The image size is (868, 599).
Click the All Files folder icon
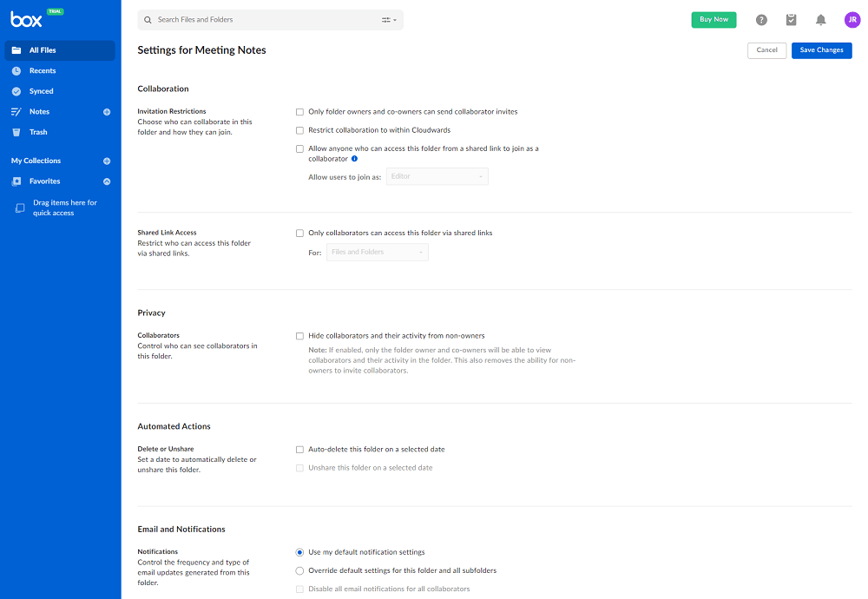[x=16, y=50]
